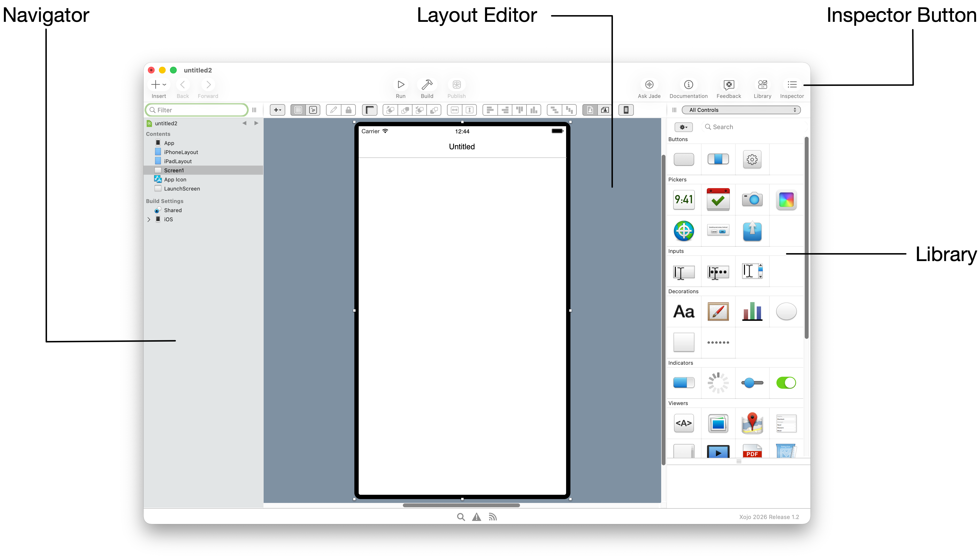Image resolution: width=980 pixels, height=560 pixels.
Task: Open the search icon in bottom bar
Action: [x=460, y=517]
